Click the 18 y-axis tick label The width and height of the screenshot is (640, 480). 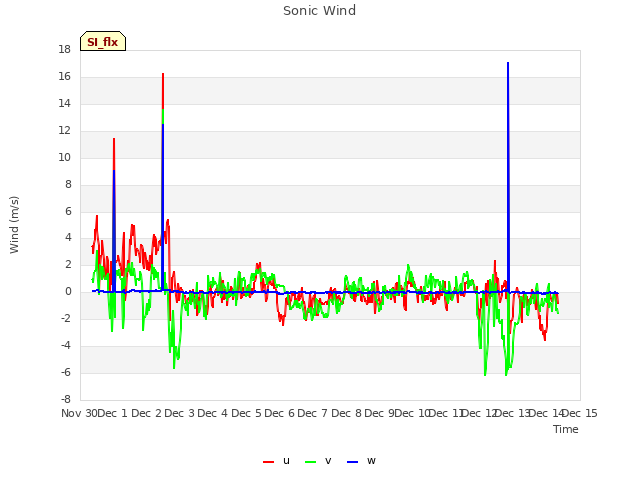tap(64, 50)
